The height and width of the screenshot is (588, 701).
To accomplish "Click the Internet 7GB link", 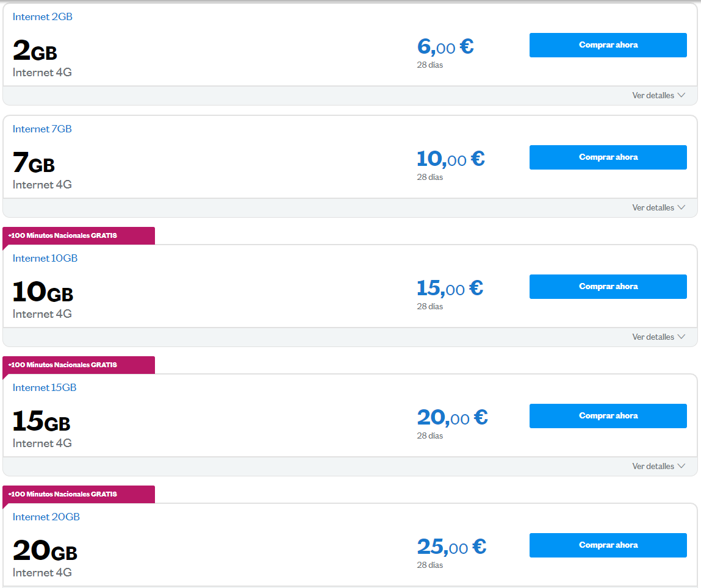I will point(42,129).
